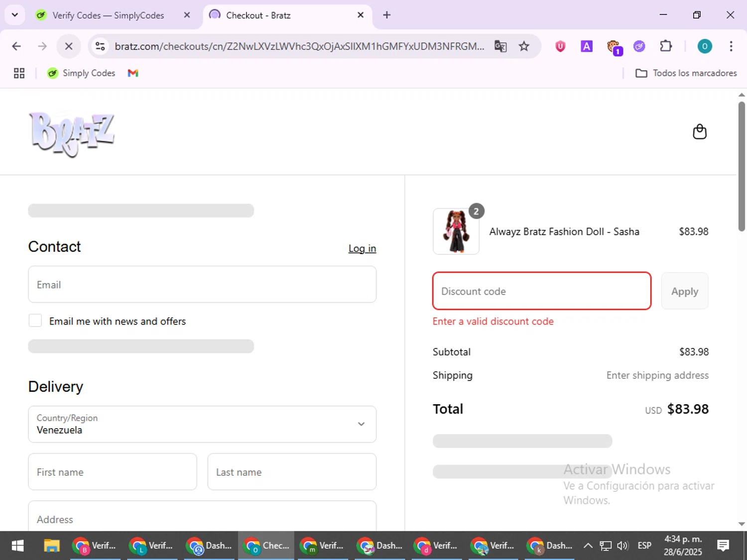Click the Enter shipping address text
This screenshot has width=747, height=560.
tap(657, 375)
